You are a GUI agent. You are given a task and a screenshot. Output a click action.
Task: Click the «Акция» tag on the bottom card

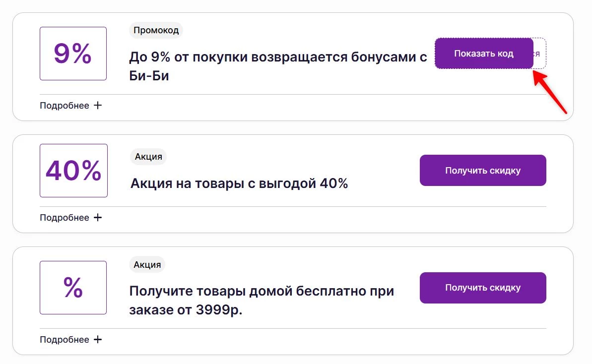[x=147, y=264]
